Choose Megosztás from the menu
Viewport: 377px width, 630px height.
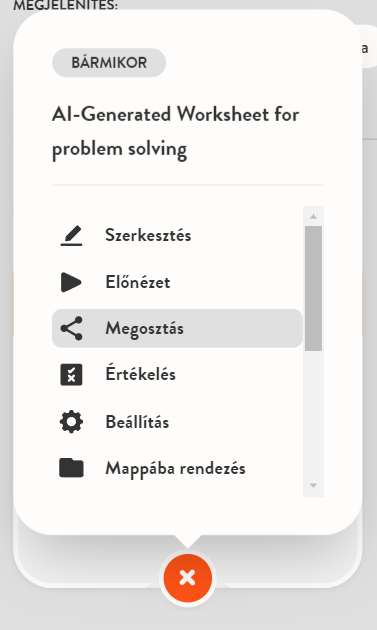tap(177, 328)
